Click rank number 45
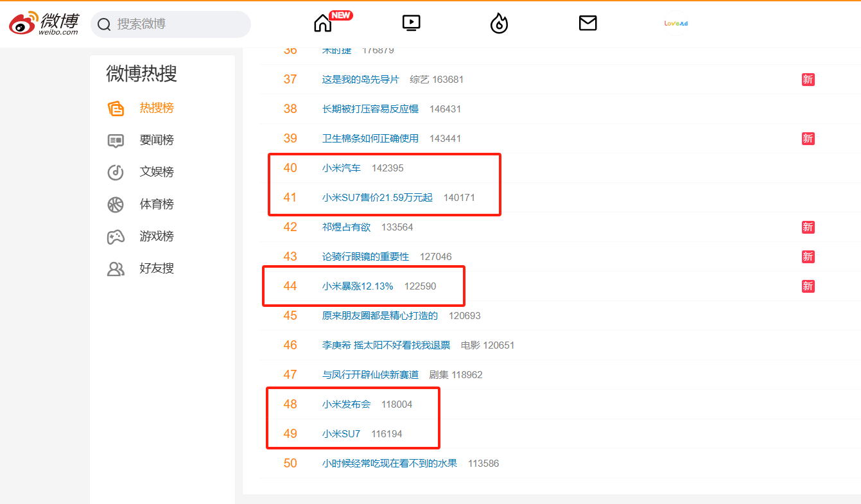 coord(290,316)
